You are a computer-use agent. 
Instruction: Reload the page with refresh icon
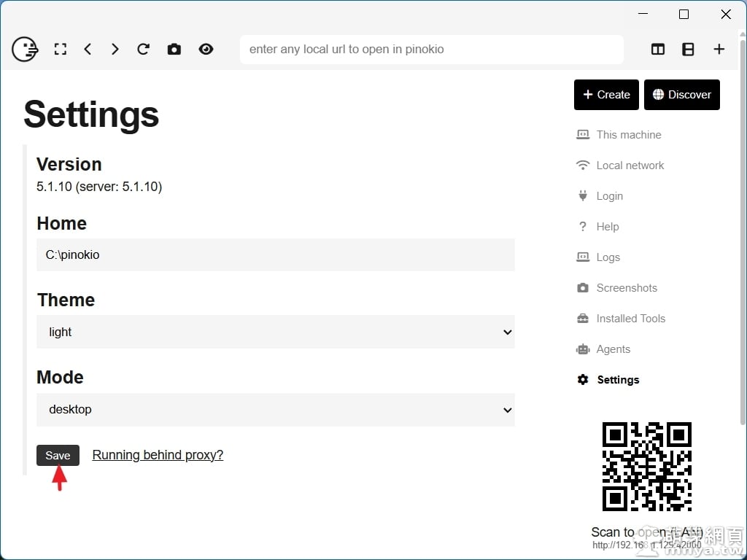[x=144, y=49]
